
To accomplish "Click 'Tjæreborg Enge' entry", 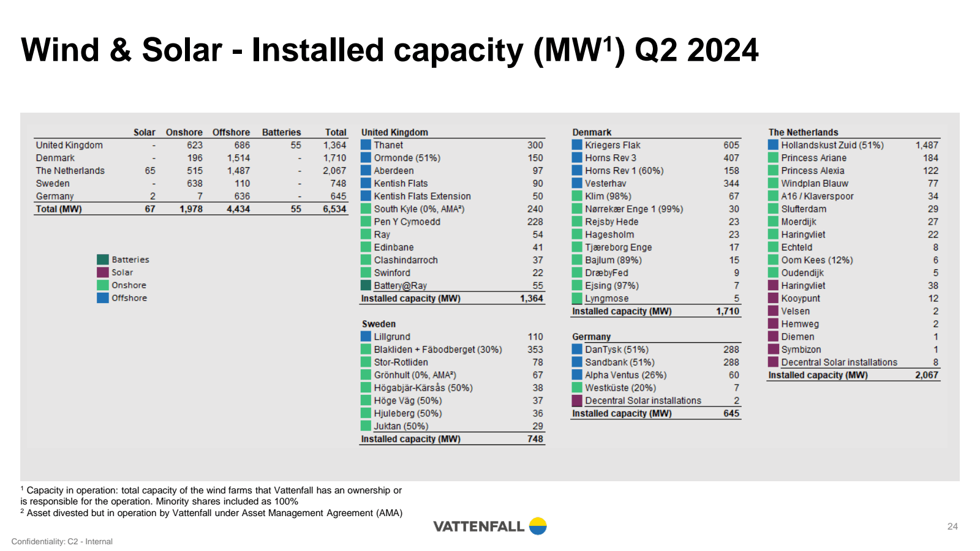I will [x=619, y=247].
